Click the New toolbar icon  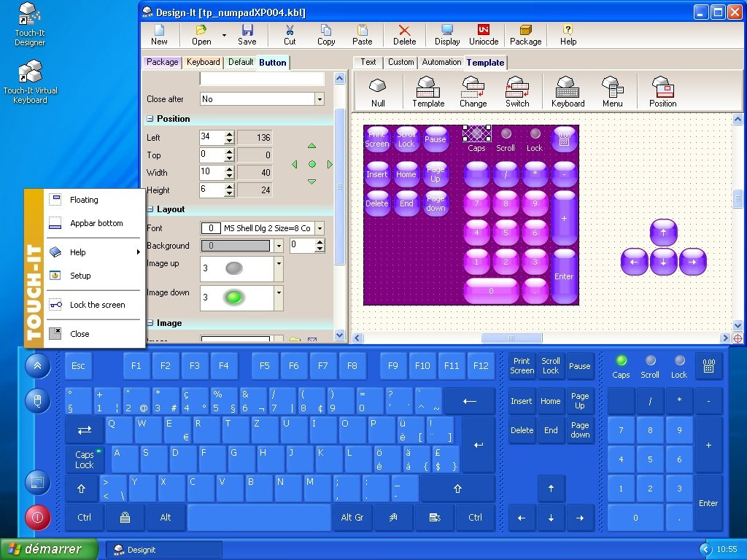(x=159, y=31)
